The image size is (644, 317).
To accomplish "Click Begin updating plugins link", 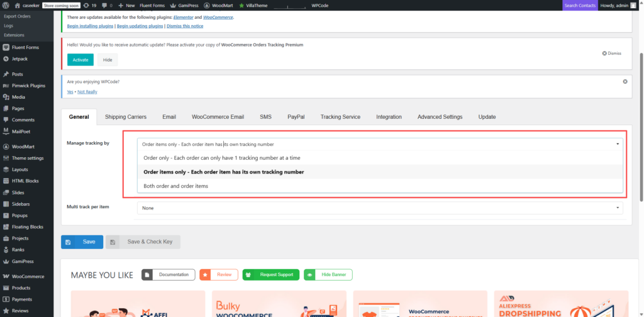I will [140, 26].
